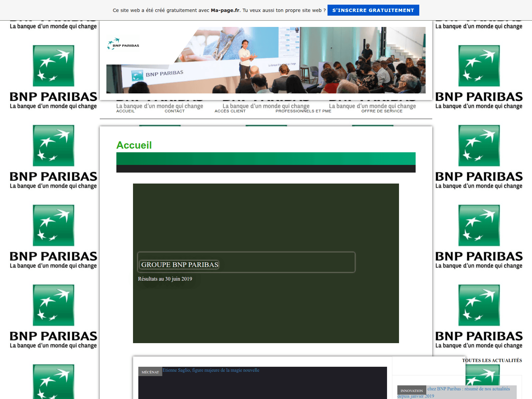The image size is (532, 399).
Task: Open the CONTACT menu item
Action: coord(175,111)
